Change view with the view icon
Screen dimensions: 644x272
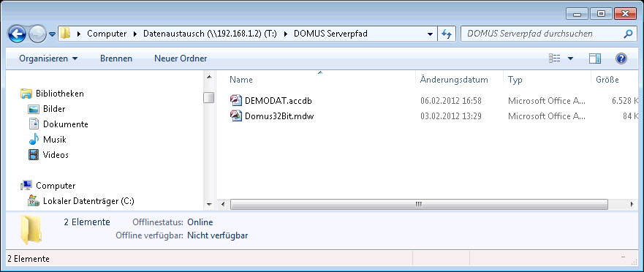pos(555,58)
